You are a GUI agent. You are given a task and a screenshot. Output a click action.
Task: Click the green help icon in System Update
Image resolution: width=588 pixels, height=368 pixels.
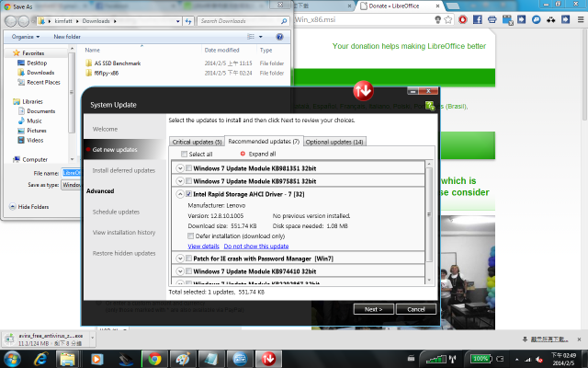pyautogui.click(x=430, y=106)
